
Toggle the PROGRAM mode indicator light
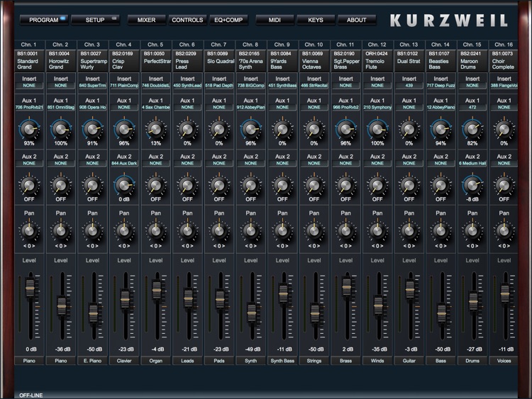(x=62, y=18)
